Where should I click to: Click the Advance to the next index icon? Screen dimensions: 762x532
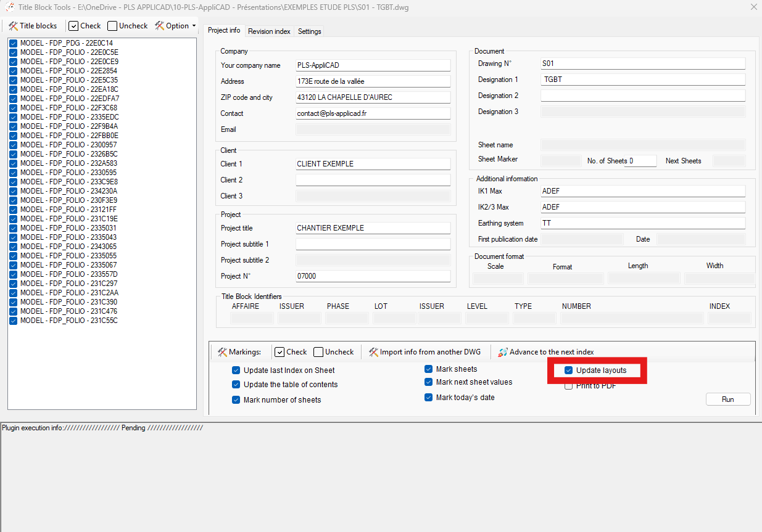503,352
